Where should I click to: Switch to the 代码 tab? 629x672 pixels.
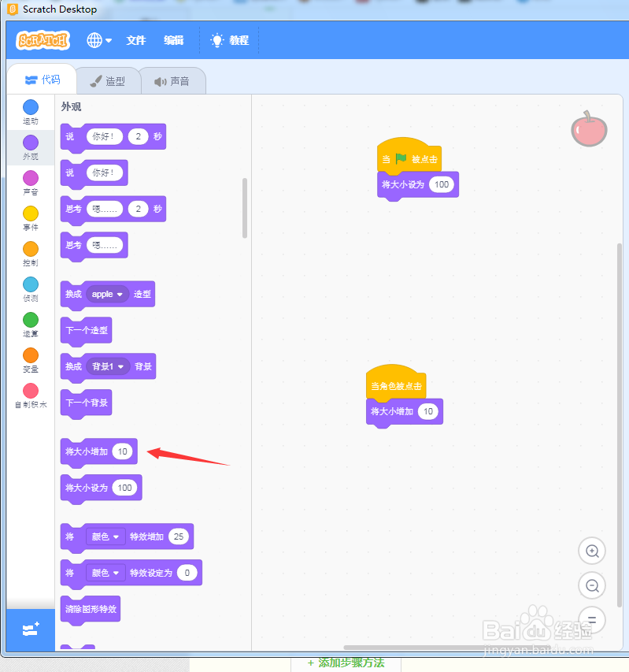[42, 80]
